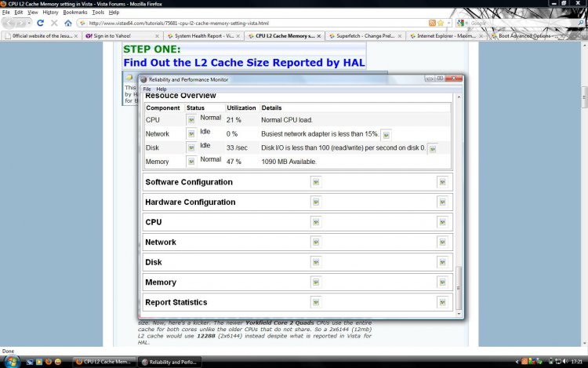Open Help menu in Firefox menu bar
The width and height of the screenshot is (588, 368).
(x=114, y=13)
